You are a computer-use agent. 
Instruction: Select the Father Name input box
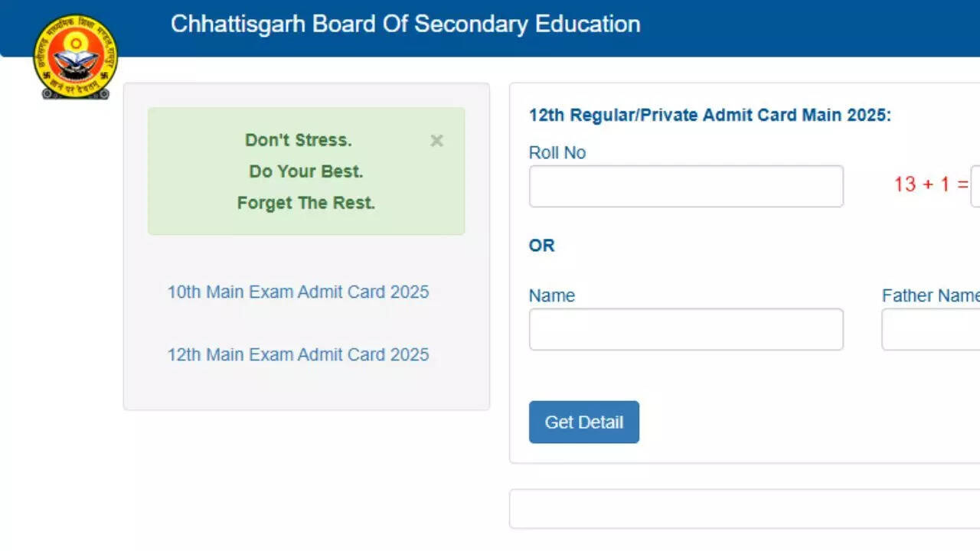930,329
